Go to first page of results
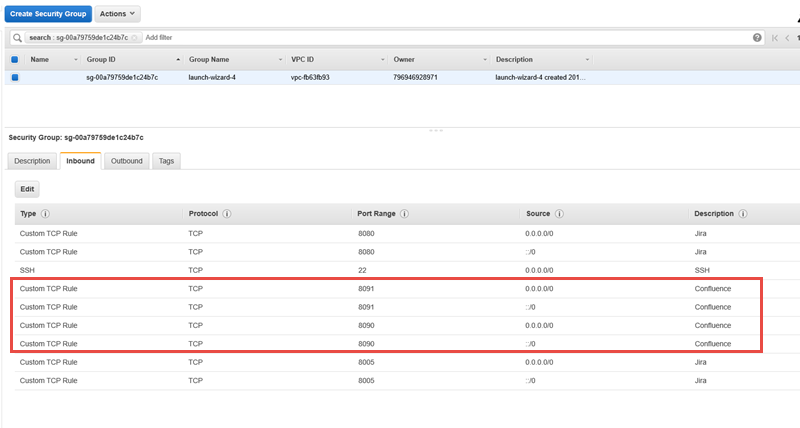The height and width of the screenshot is (428, 800). [x=775, y=38]
